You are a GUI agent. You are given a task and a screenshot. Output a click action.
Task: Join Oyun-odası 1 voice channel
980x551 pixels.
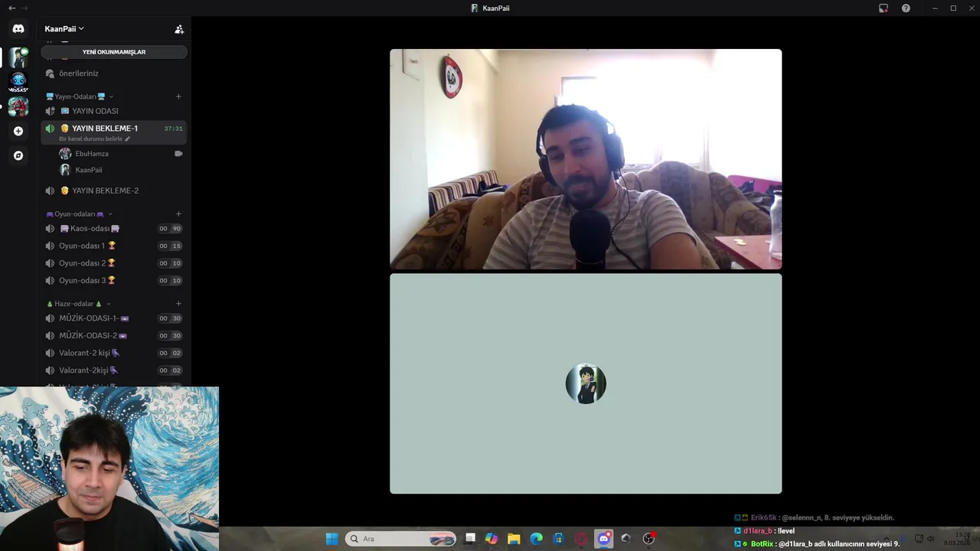coord(114,246)
